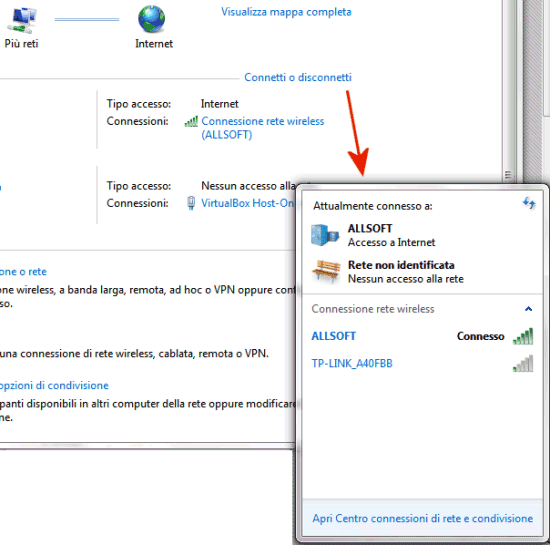
Task: Click the wireless signal icon beside Connessione rete wireless
Action: click(x=191, y=121)
